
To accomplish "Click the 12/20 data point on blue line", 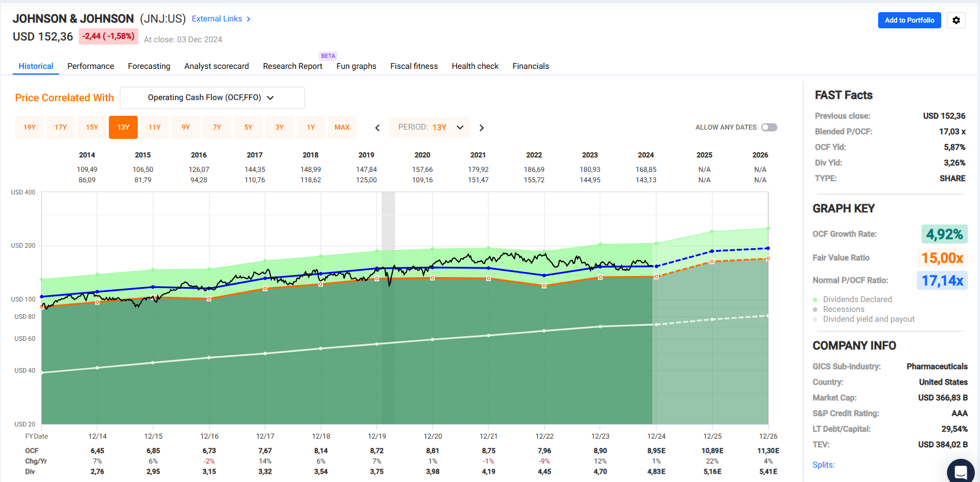I will coord(433,267).
